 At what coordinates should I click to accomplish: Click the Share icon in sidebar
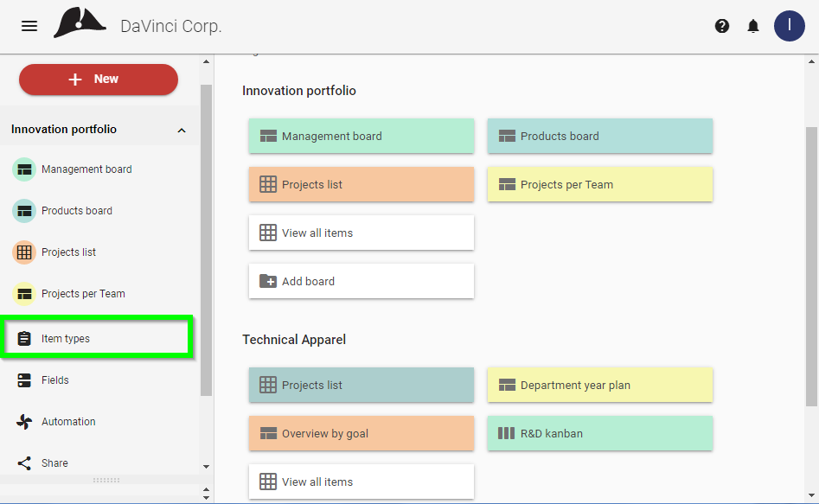coord(24,463)
